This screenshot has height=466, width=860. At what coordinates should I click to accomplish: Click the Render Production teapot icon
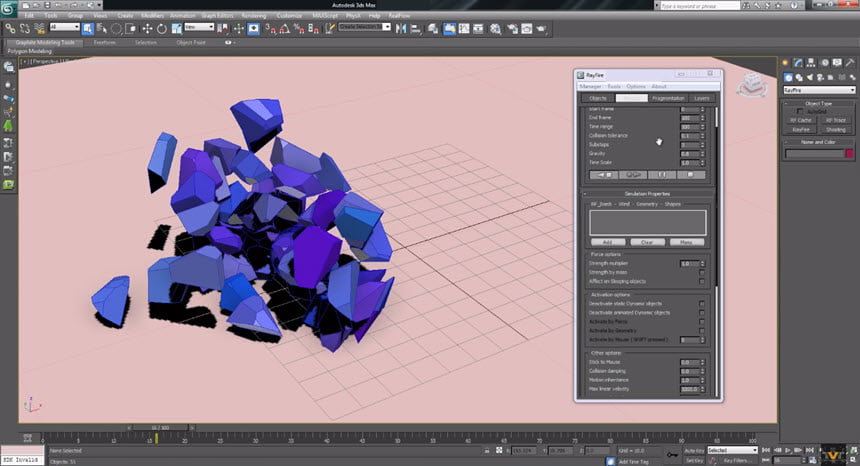[x=542, y=28]
